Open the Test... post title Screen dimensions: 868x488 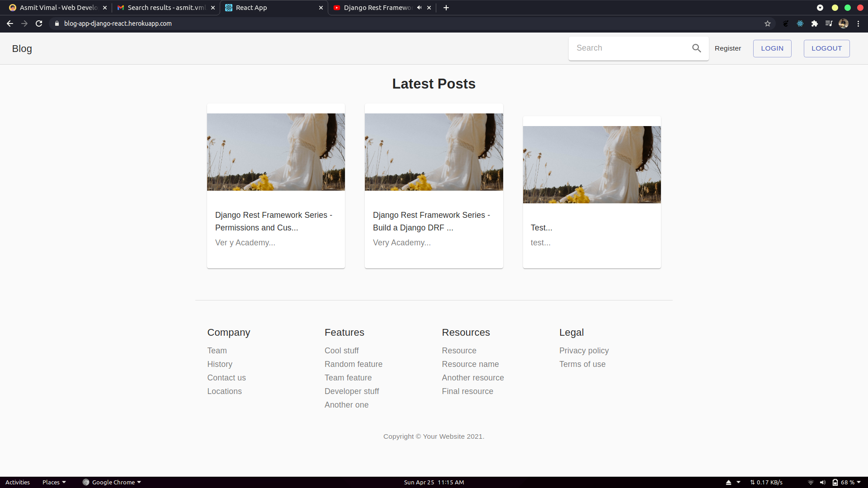point(541,228)
